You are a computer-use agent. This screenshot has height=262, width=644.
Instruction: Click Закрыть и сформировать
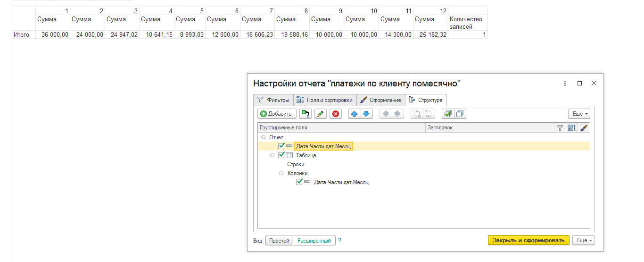click(528, 240)
